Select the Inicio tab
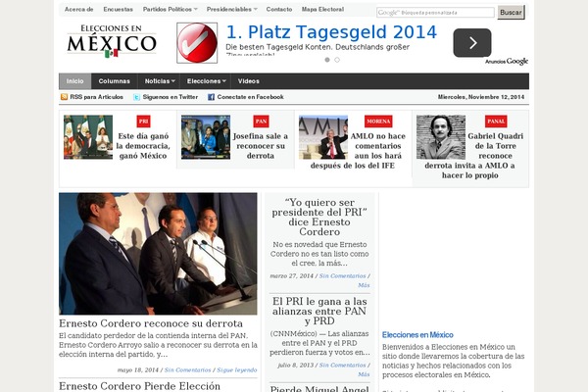Image resolution: width=588 pixels, height=392 pixels. click(75, 81)
